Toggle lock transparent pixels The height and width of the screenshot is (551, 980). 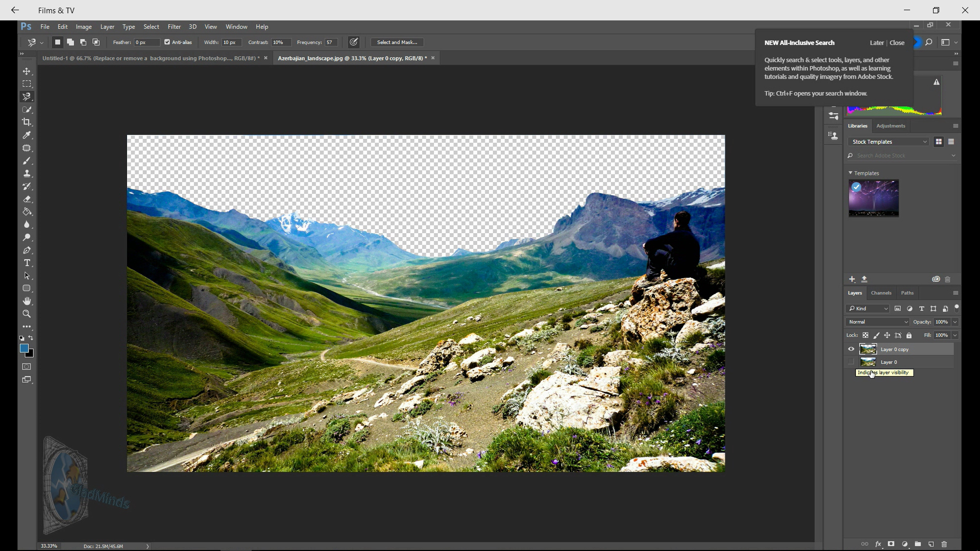tap(866, 335)
